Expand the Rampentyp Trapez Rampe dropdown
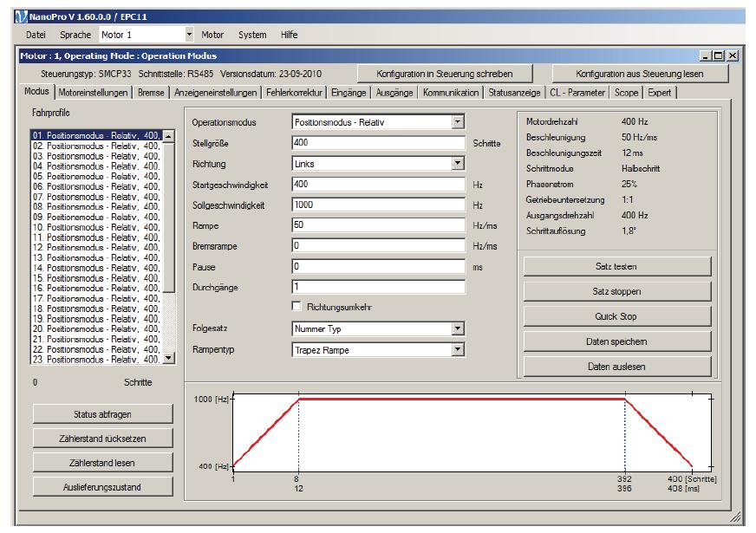This screenshot has width=756, height=533. click(459, 349)
